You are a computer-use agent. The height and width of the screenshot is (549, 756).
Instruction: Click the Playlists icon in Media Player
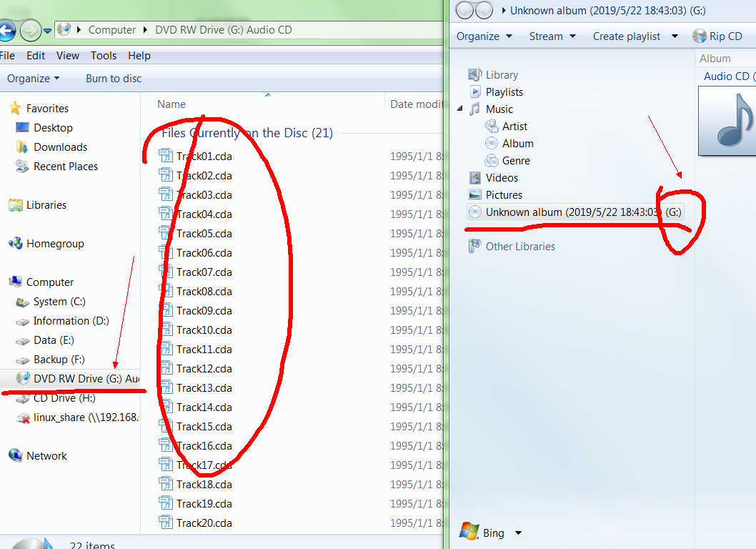475,91
